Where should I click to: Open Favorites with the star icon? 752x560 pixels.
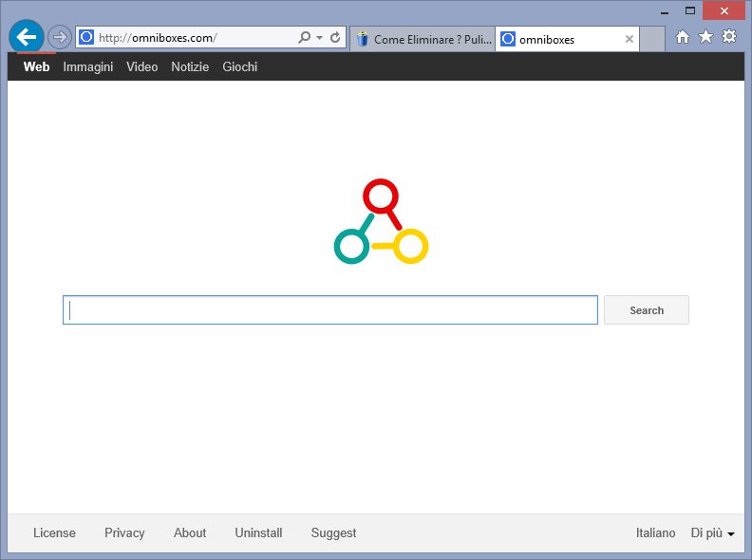pos(705,36)
